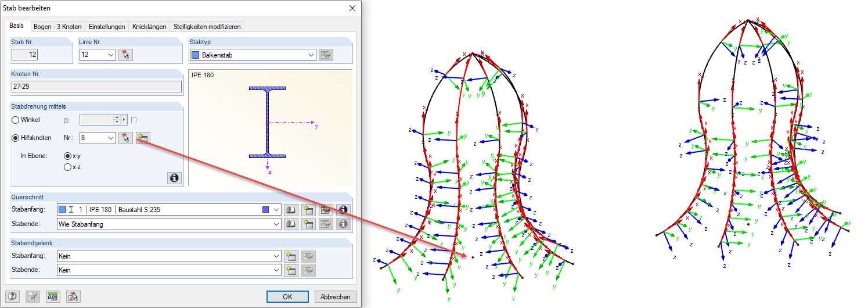Create new hinge for Stabendgelenk Stabende

291,270
